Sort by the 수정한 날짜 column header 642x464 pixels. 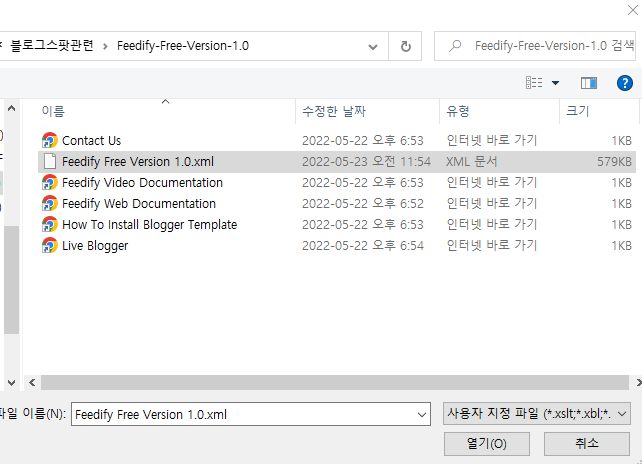point(334,111)
